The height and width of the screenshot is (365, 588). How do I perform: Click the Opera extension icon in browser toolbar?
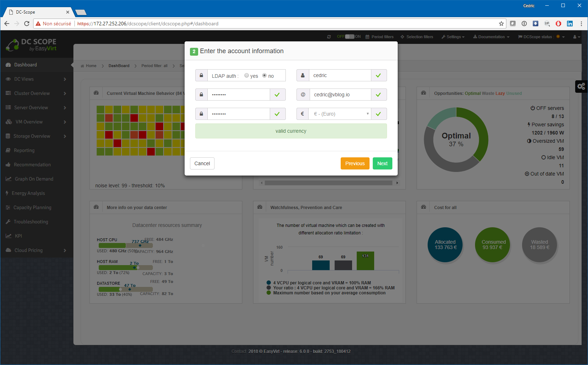558,24
